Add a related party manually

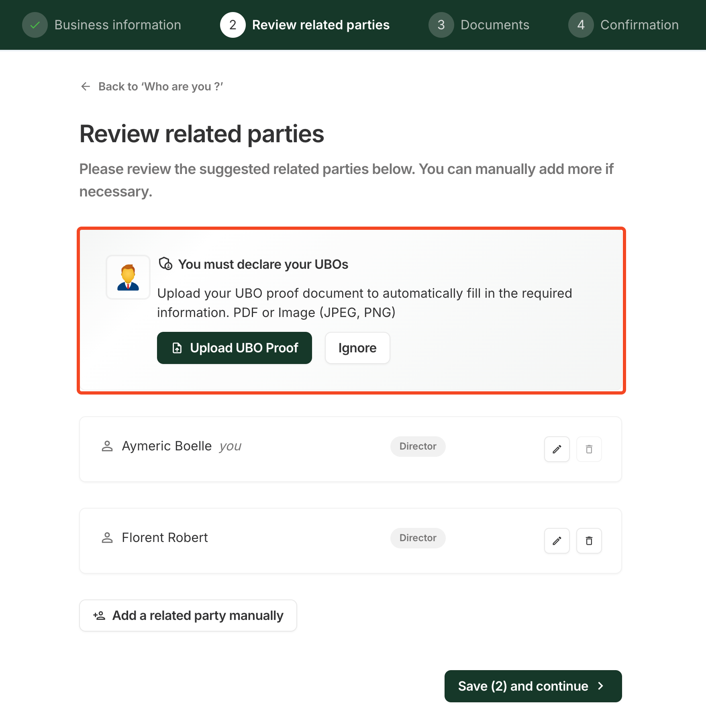(188, 616)
